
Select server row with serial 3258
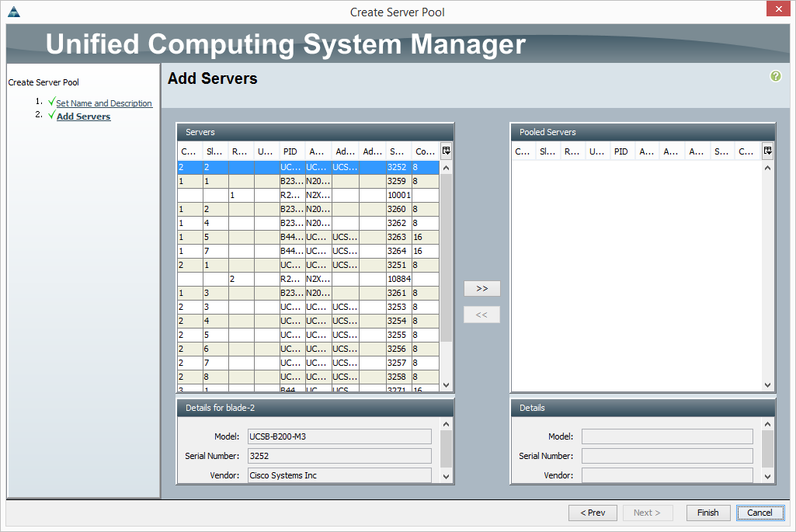point(308,377)
